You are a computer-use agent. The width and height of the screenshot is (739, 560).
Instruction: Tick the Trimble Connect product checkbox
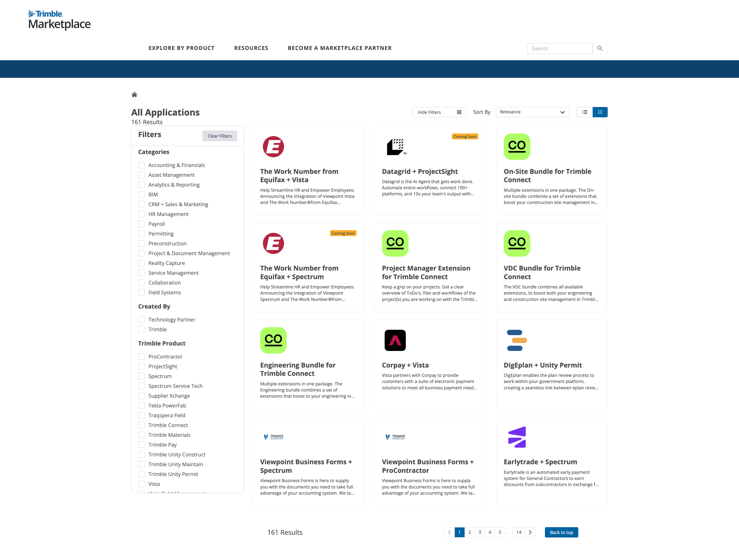pyautogui.click(x=142, y=425)
